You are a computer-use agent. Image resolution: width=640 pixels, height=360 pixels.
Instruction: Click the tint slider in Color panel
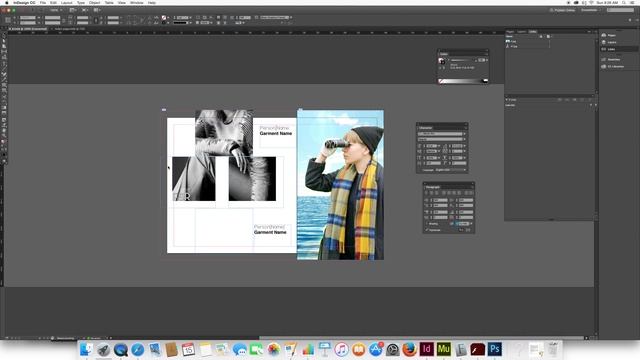pos(462,60)
